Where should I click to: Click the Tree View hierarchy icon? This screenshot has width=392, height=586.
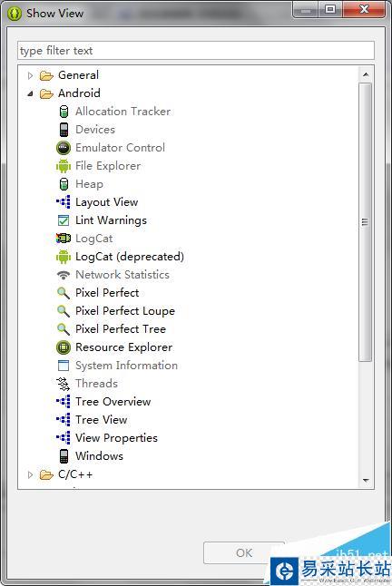tap(64, 420)
